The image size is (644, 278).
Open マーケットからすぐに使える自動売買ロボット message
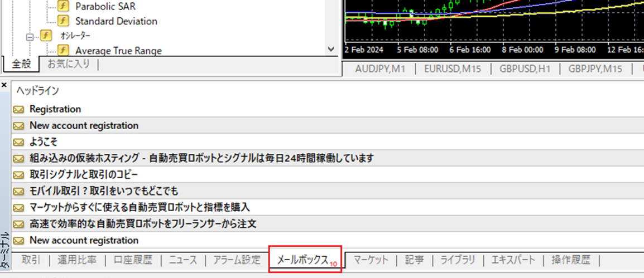click(140, 207)
